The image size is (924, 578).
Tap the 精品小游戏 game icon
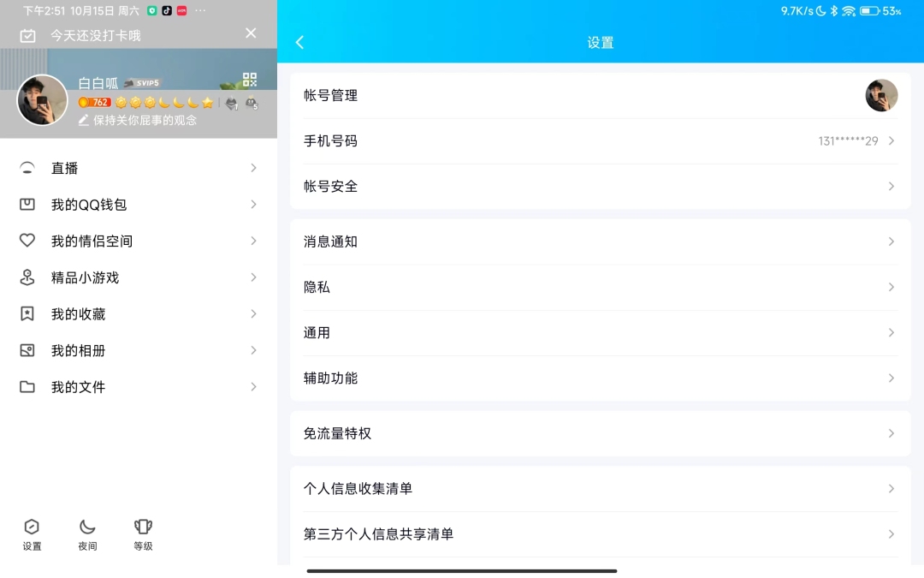(27, 277)
